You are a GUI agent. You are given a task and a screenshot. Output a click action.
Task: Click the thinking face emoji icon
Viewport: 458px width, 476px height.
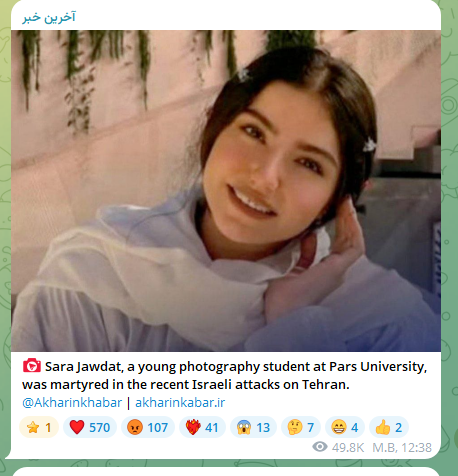click(295, 427)
